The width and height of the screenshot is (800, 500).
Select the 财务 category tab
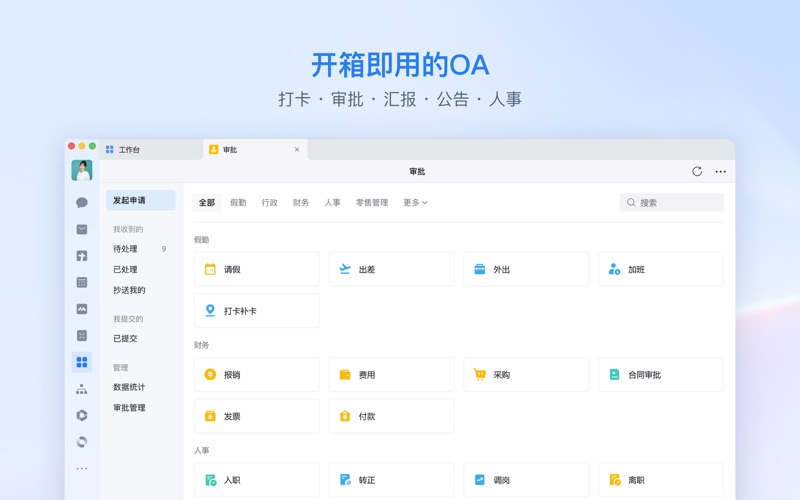301,203
